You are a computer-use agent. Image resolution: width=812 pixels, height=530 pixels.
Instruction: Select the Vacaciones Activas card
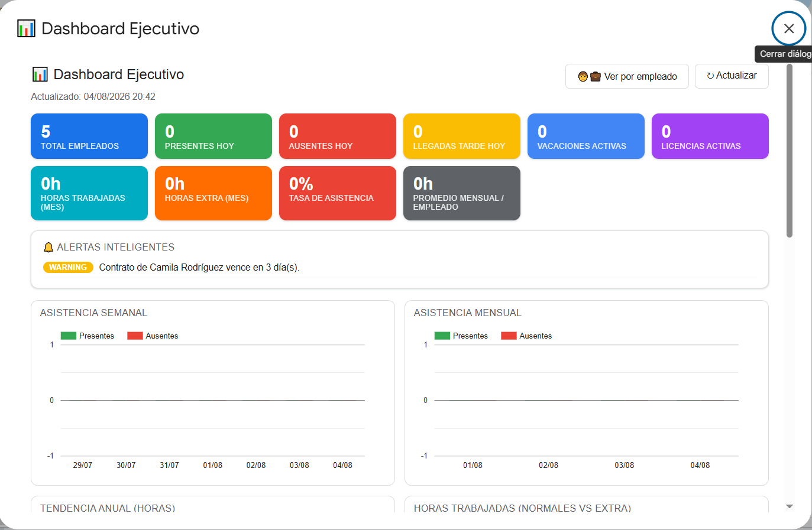pyautogui.click(x=586, y=136)
